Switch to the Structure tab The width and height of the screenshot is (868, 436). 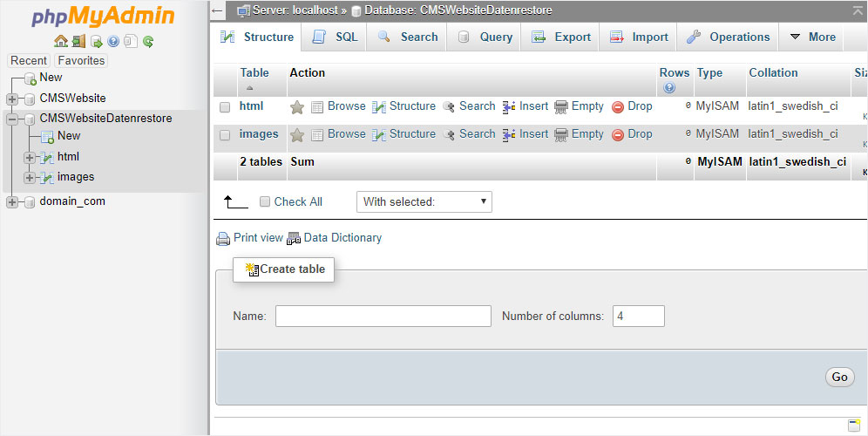(x=257, y=37)
